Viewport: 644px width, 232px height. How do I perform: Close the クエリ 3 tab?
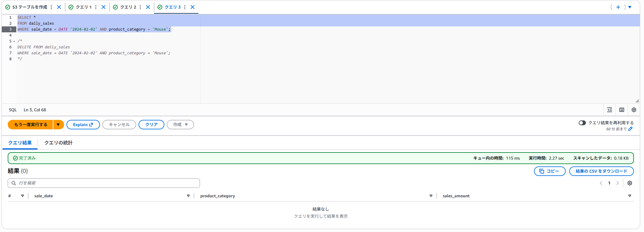click(x=193, y=7)
